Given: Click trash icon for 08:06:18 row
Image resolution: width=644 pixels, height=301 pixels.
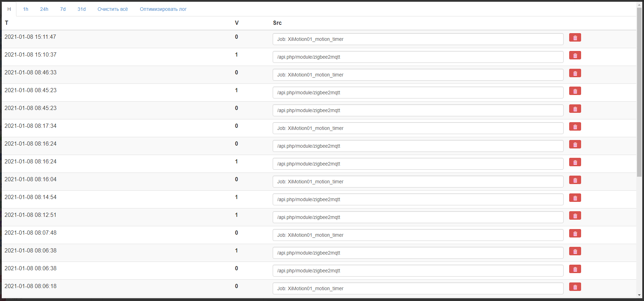Looking at the screenshot, I should pyautogui.click(x=575, y=287).
